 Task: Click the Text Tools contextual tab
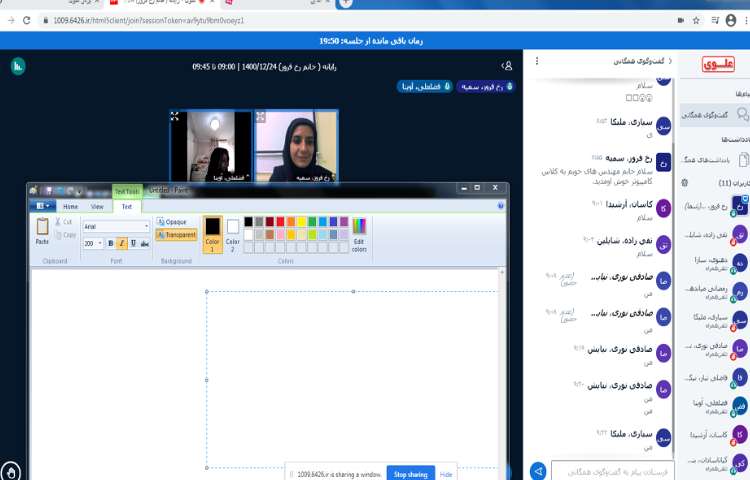pos(127,191)
